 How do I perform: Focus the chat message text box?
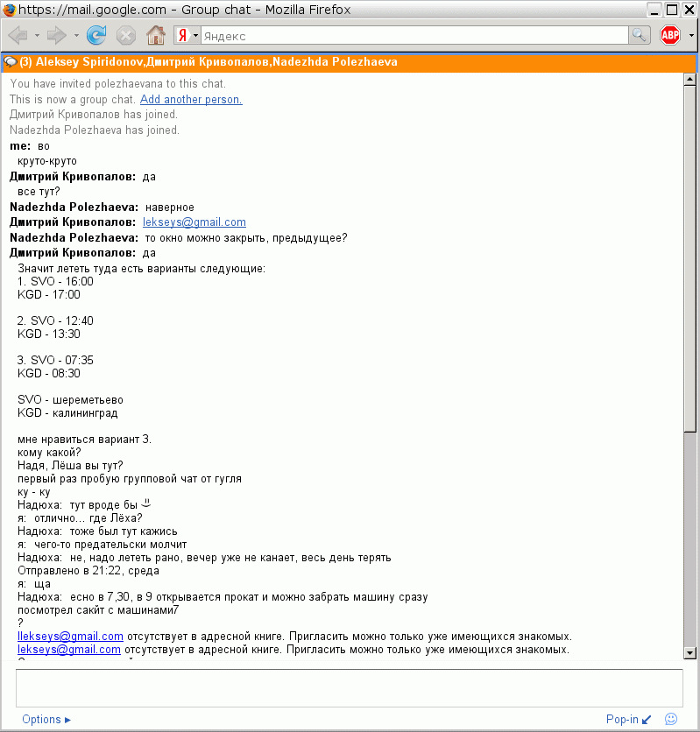[x=349, y=687]
